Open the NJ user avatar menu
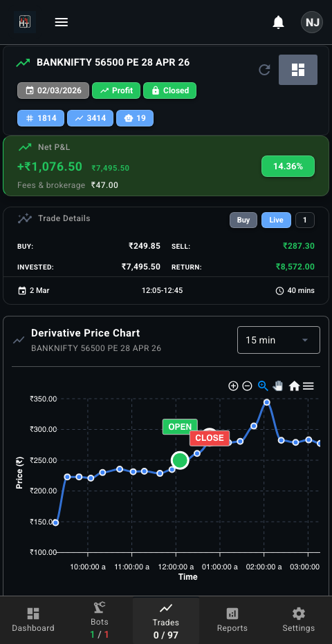The image size is (332, 644). click(x=312, y=22)
